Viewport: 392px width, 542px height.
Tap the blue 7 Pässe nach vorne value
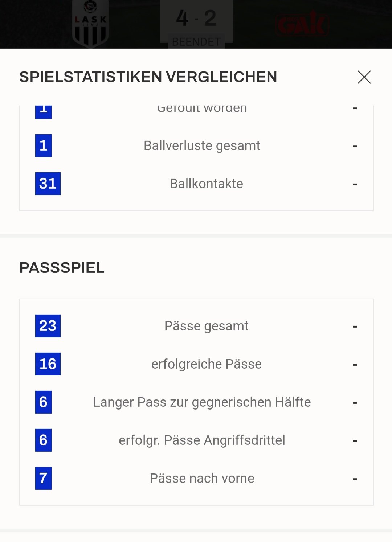[43, 478]
